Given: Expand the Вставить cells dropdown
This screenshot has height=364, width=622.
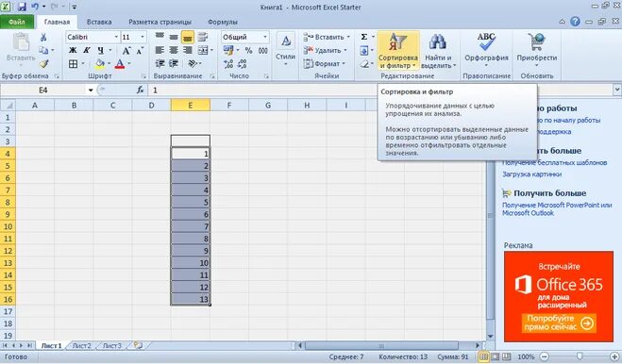Looking at the screenshot, I should 348,37.
